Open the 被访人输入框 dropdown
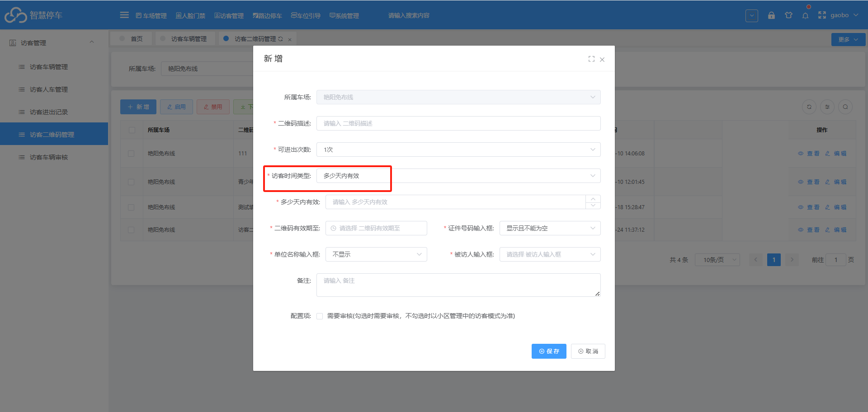Image resolution: width=868 pixels, height=412 pixels. click(x=550, y=254)
